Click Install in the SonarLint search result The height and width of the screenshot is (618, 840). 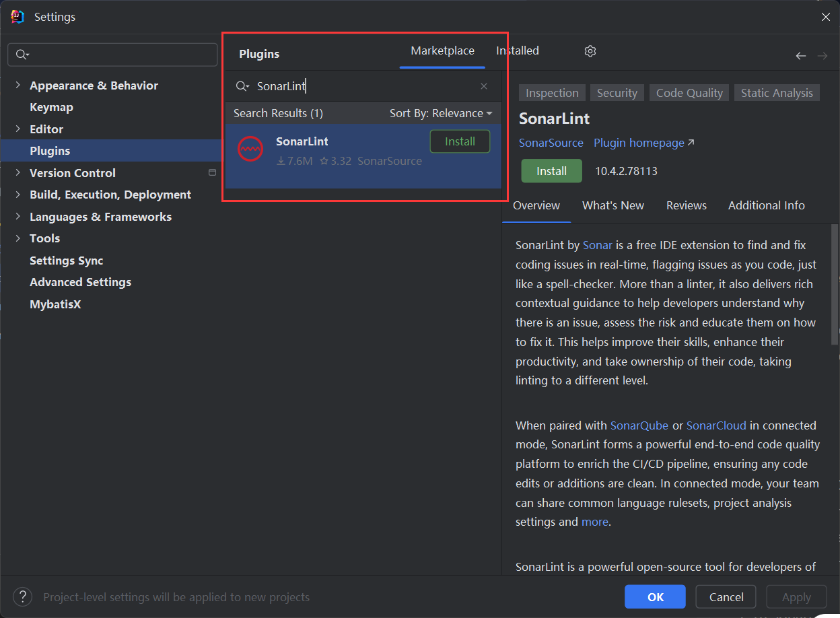pos(460,141)
